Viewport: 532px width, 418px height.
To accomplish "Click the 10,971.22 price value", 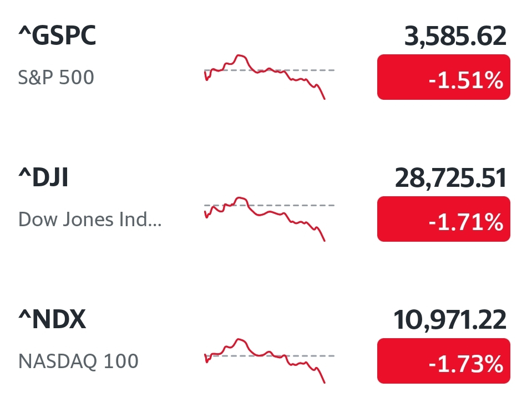I will [450, 320].
